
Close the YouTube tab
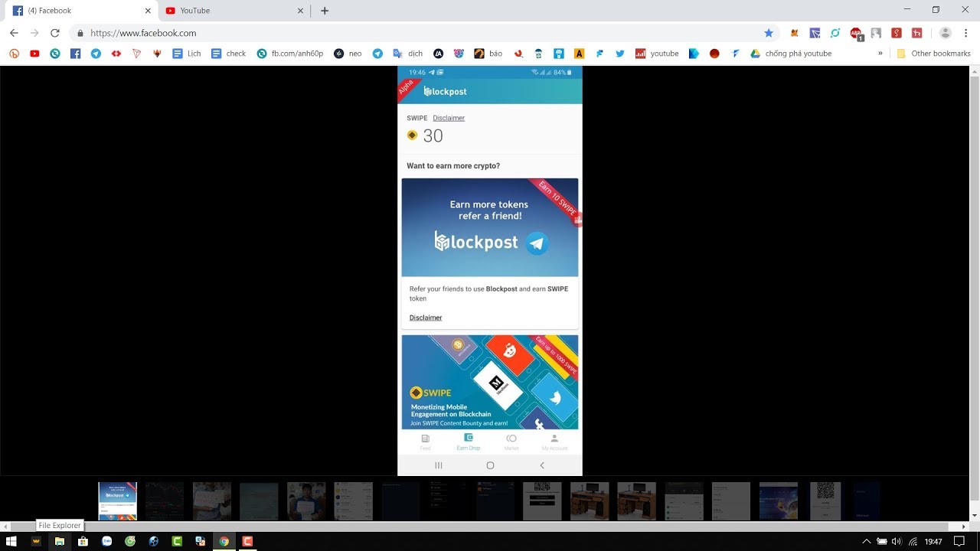(301, 11)
